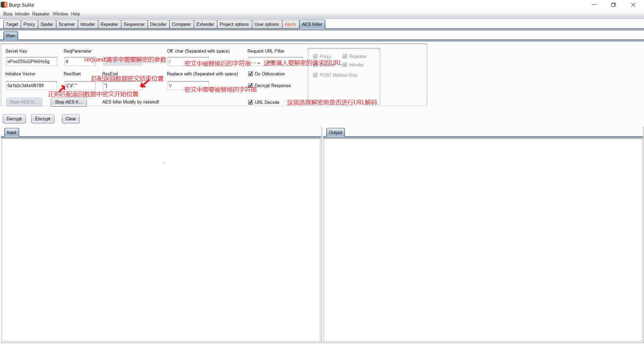
Task: Select the Input tab
Action: coord(12,133)
